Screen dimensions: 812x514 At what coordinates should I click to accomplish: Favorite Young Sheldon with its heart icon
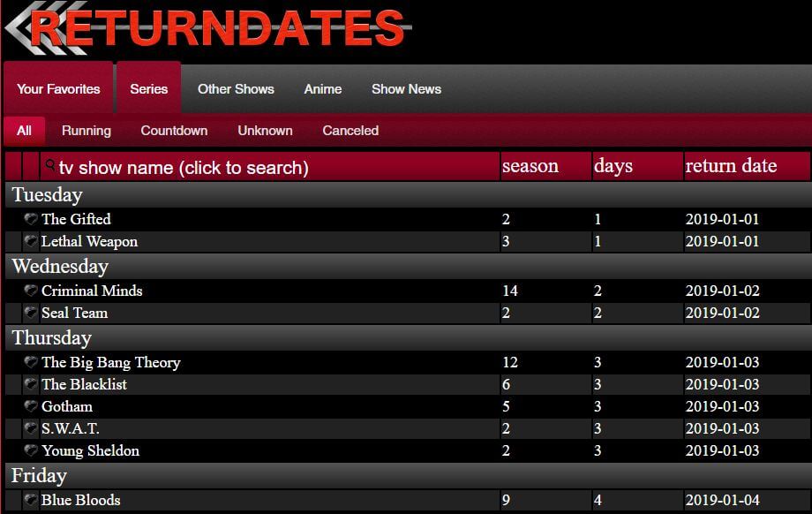31,450
